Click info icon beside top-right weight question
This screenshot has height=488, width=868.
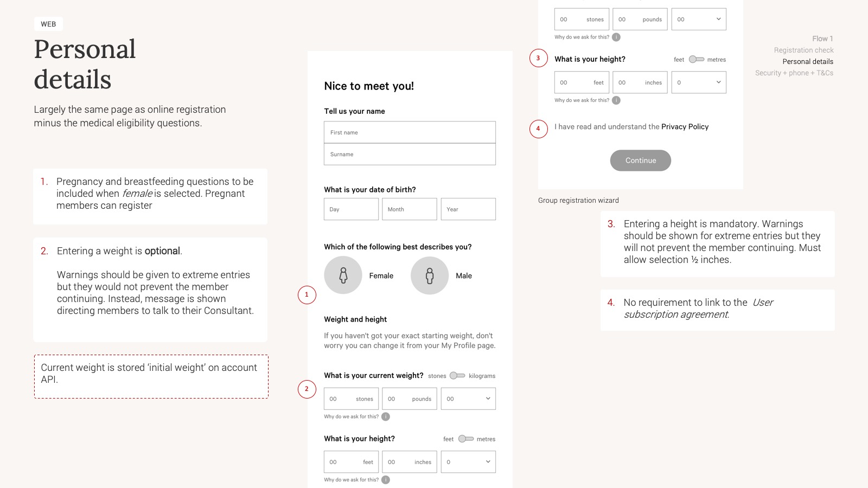616,37
